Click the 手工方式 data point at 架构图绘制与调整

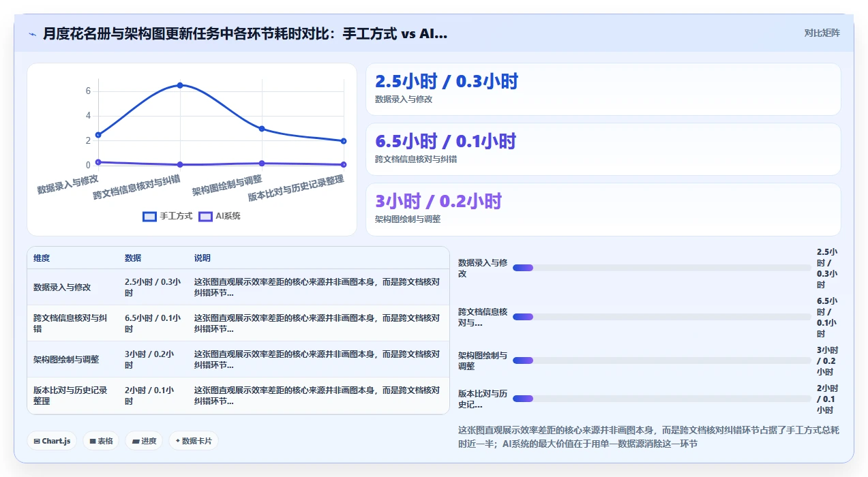pyautogui.click(x=262, y=129)
